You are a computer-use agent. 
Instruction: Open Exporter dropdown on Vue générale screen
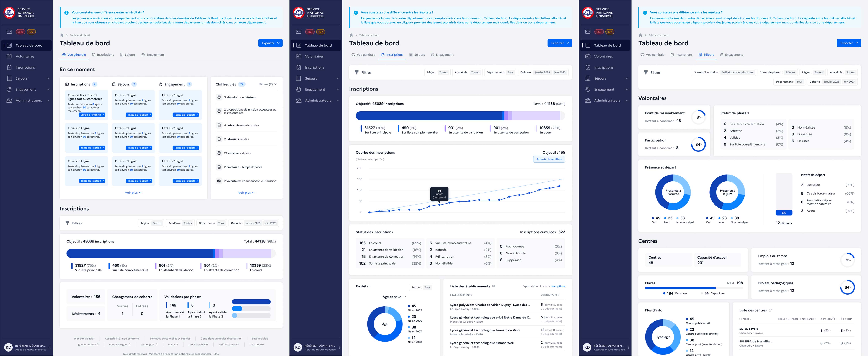270,43
